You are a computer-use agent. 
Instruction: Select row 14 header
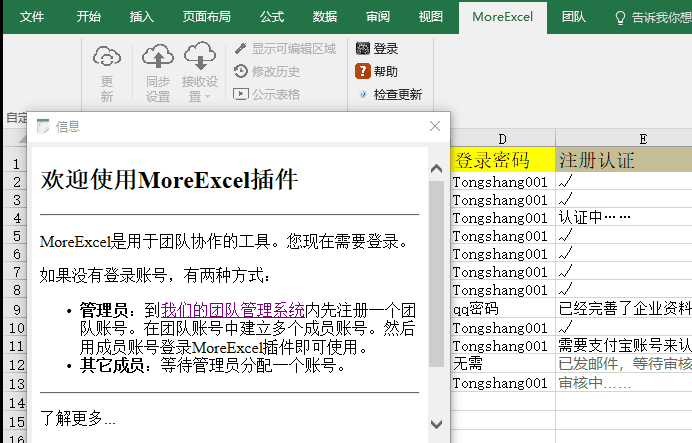click(x=16, y=402)
